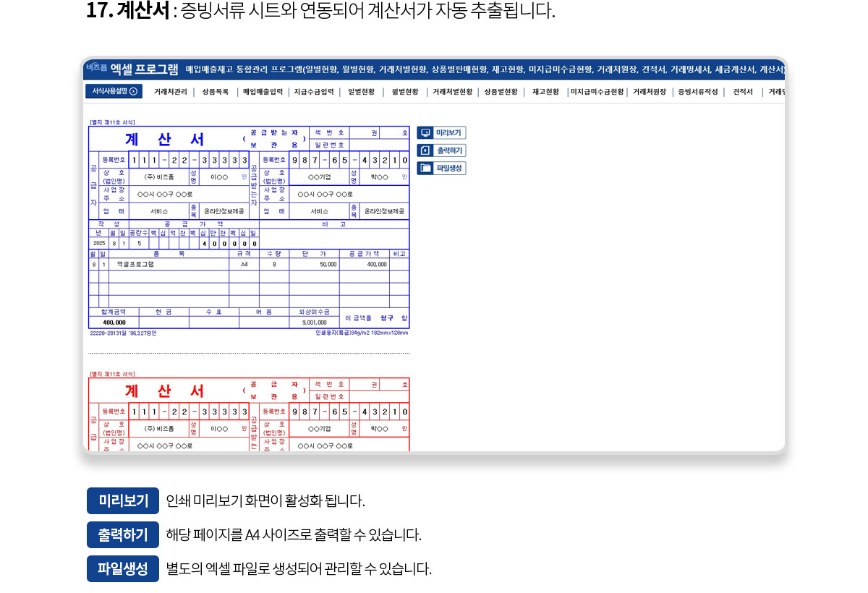Image resolution: width=868 pixels, height=593 pixels.
Task: Switch to the 견적서 tab
Action: pyautogui.click(x=743, y=92)
